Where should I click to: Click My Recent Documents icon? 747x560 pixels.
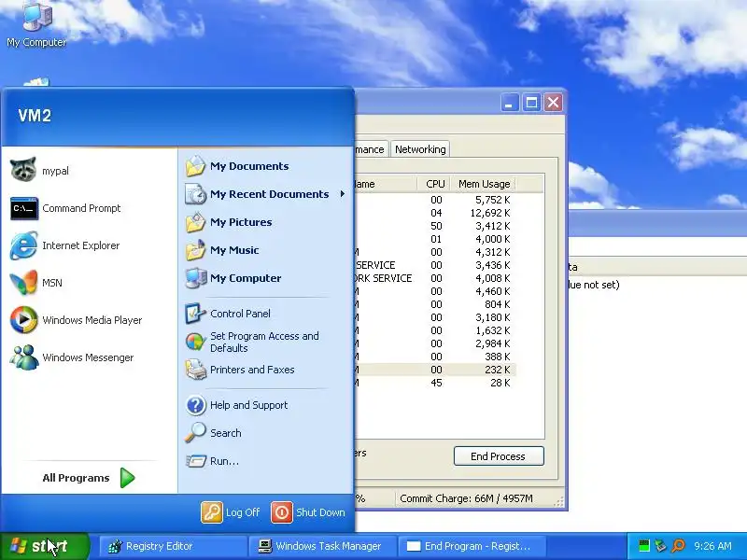[x=195, y=194]
